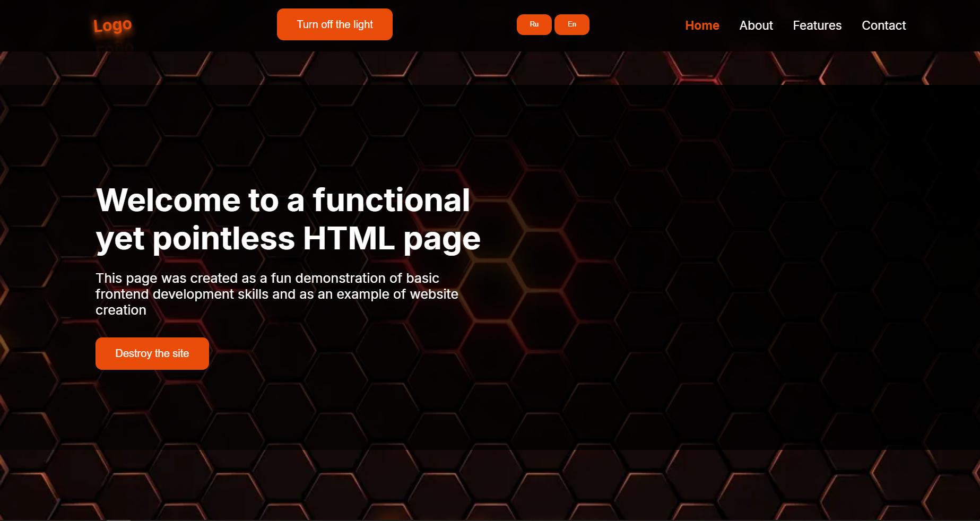Open the Features nav link
The width and height of the screenshot is (980, 521).
[817, 25]
